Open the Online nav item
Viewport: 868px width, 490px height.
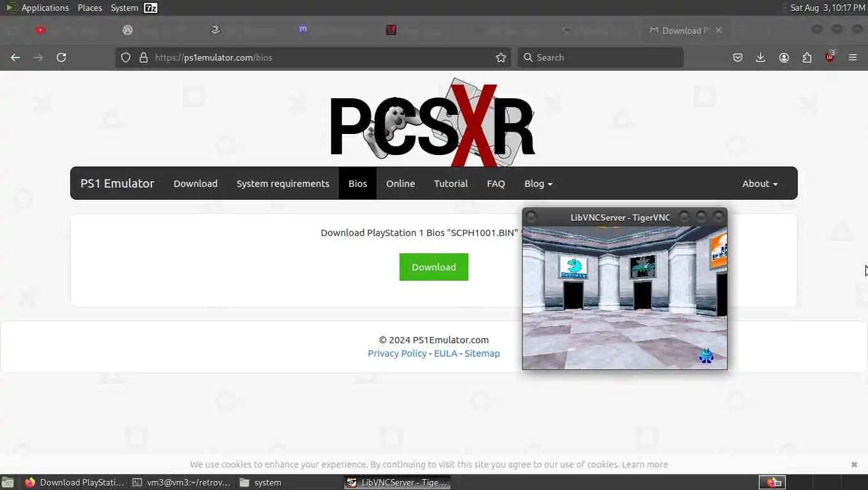coord(400,183)
